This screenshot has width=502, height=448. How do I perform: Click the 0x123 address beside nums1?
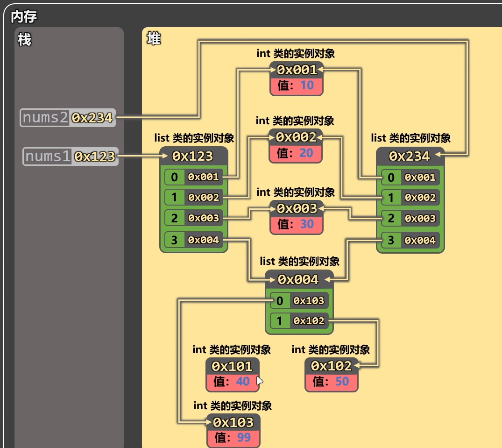point(95,156)
